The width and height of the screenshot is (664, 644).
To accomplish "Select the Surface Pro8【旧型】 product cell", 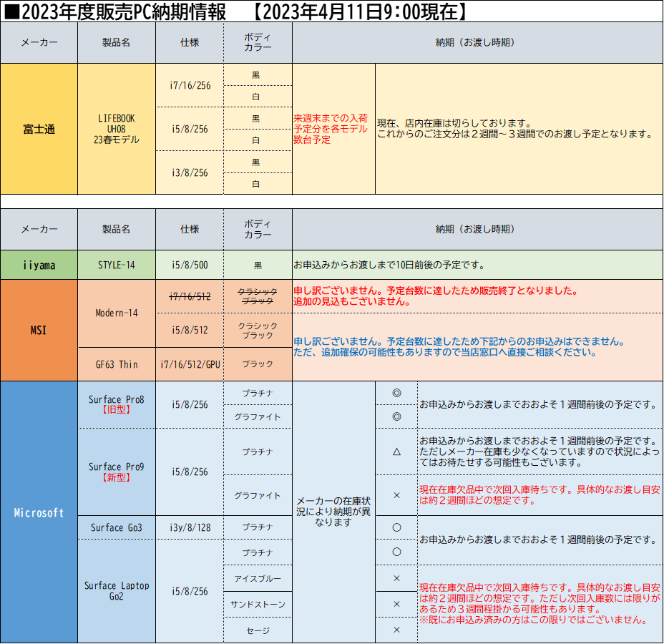I will point(117,405).
